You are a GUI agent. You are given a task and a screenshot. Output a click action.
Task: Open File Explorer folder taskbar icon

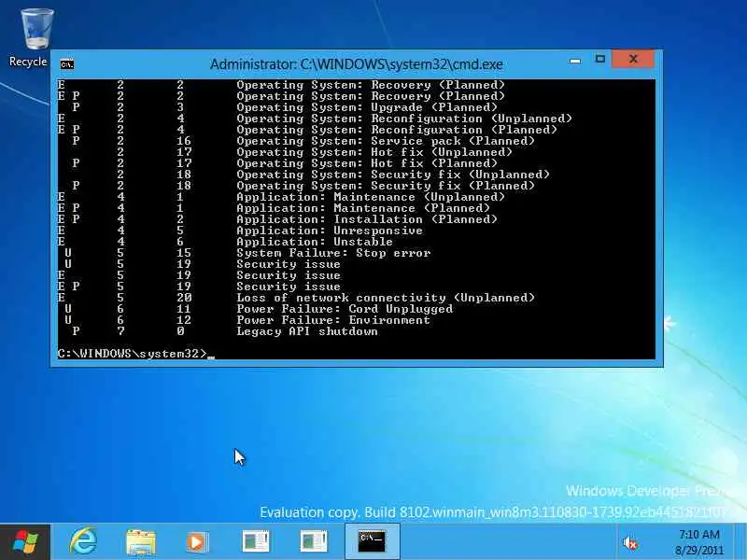pos(141,542)
